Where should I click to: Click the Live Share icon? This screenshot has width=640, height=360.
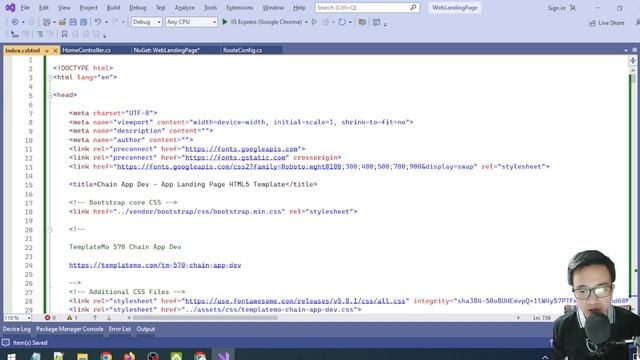pyautogui.click(x=592, y=23)
